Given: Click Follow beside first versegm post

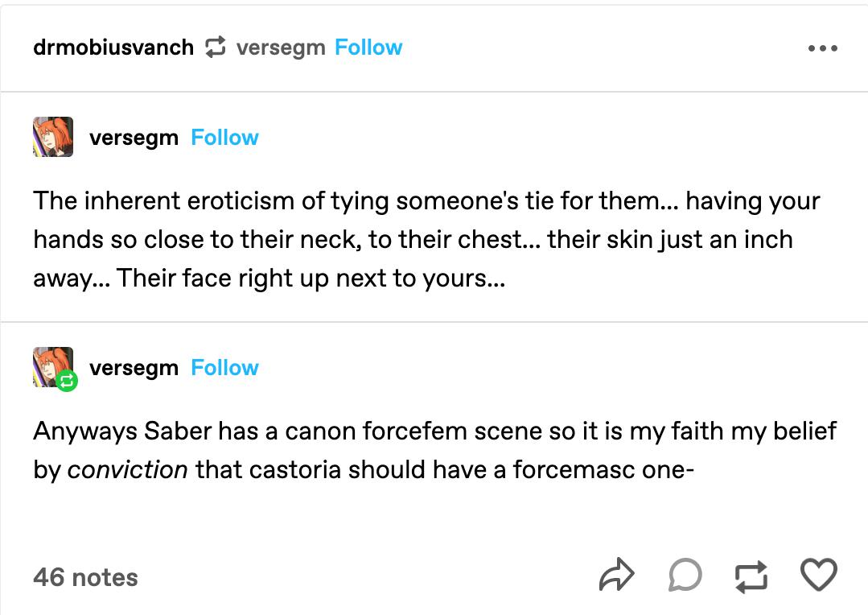Looking at the screenshot, I should pyautogui.click(x=224, y=138).
